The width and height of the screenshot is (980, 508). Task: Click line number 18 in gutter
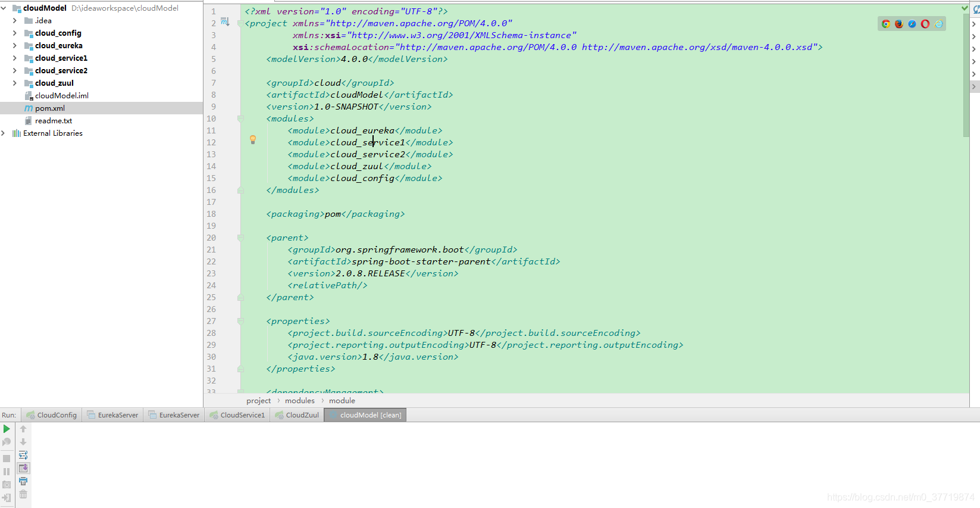211,214
